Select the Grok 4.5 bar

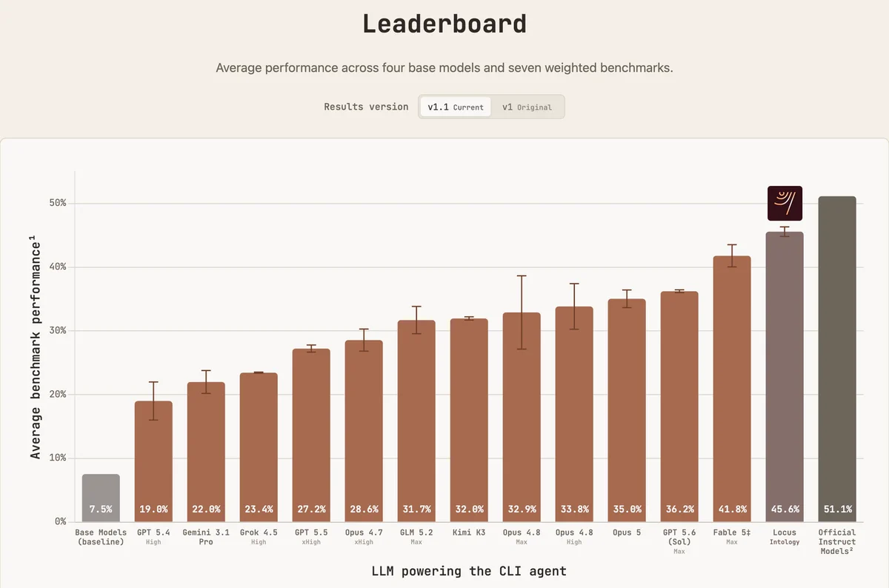click(x=259, y=447)
